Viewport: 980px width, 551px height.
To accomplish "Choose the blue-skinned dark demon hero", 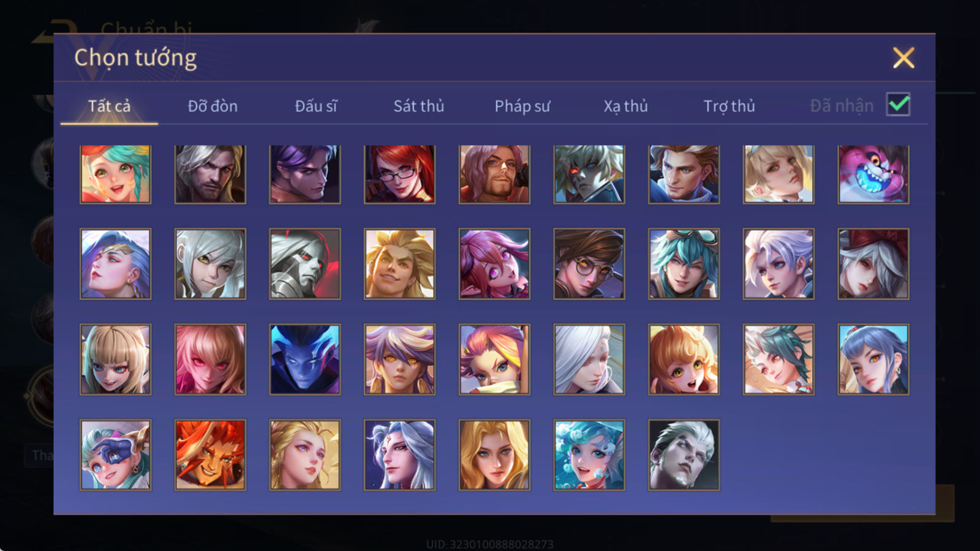I will point(305,359).
